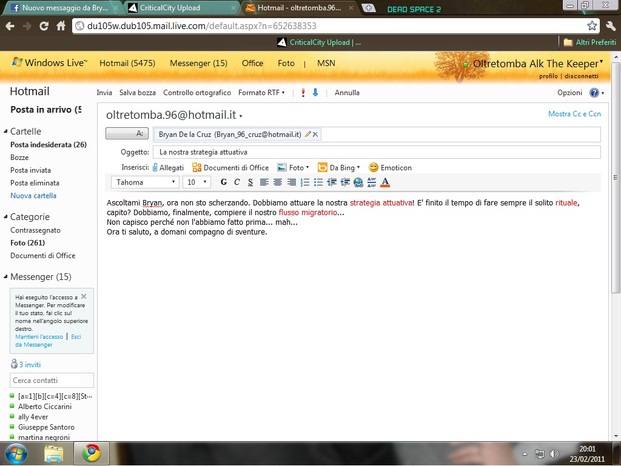Open Foto insert dropdown
The width and height of the screenshot is (621, 466).
(x=293, y=167)
